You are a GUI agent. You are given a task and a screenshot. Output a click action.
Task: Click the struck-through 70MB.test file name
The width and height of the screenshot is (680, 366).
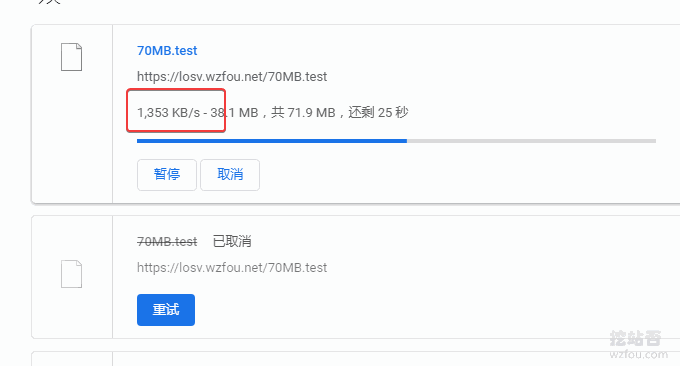coord(167,242)
